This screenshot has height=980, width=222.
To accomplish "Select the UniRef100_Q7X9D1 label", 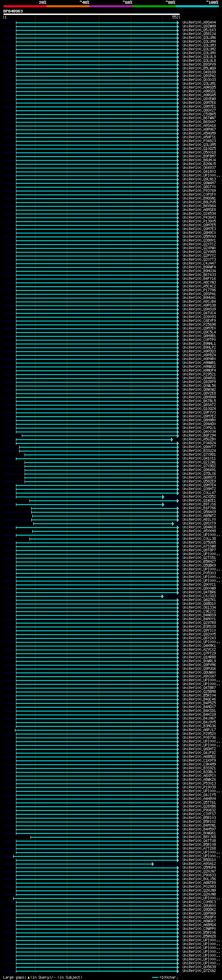I will (199, 454).
